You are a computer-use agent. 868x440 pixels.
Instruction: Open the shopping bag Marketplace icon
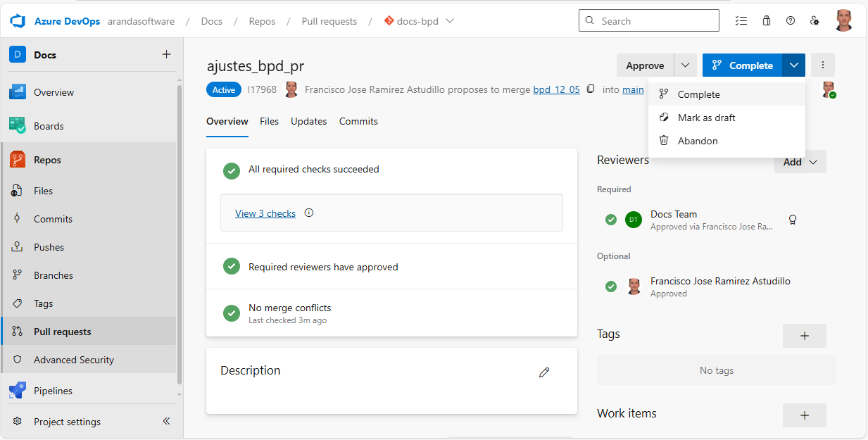767,21
